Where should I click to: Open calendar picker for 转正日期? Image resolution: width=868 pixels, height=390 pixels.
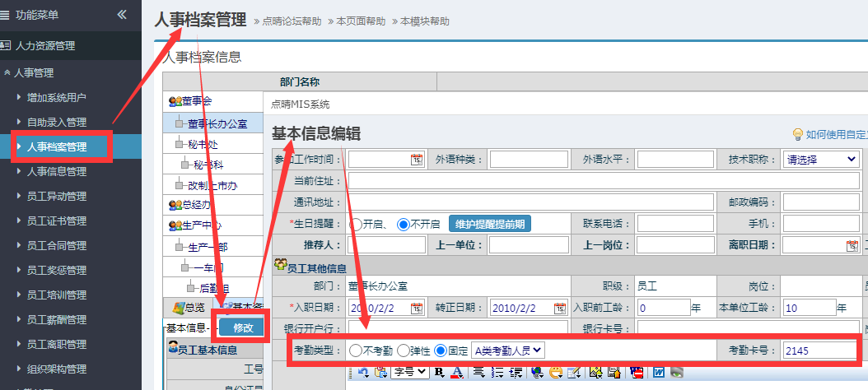click(x=560, y=309)
